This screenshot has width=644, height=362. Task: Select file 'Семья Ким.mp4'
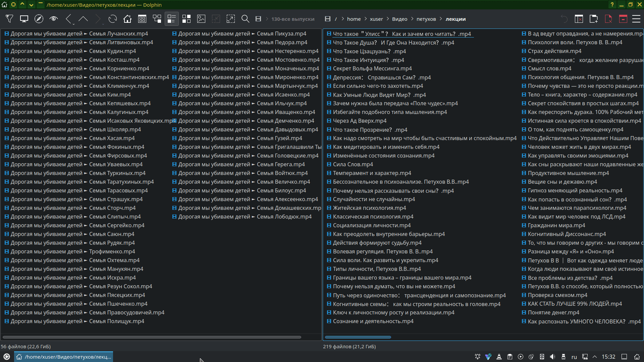click(x=67, y=95)
